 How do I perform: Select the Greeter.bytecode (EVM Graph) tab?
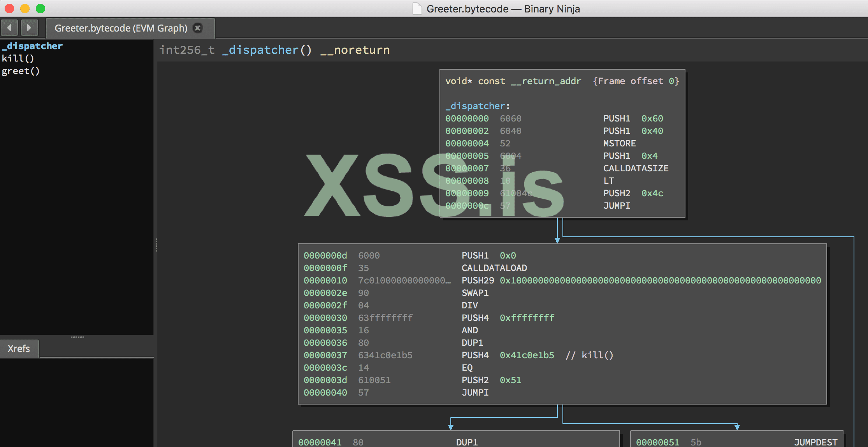click(x=121, y=28)
